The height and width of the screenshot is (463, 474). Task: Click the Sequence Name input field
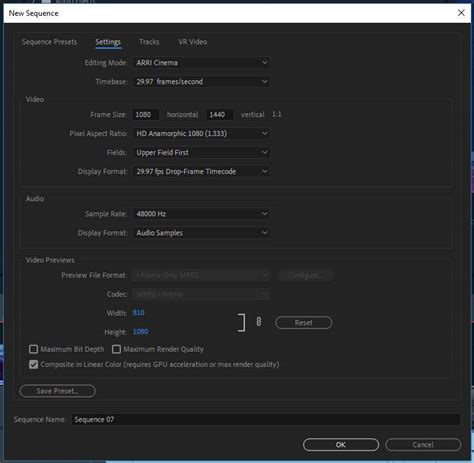266,419
